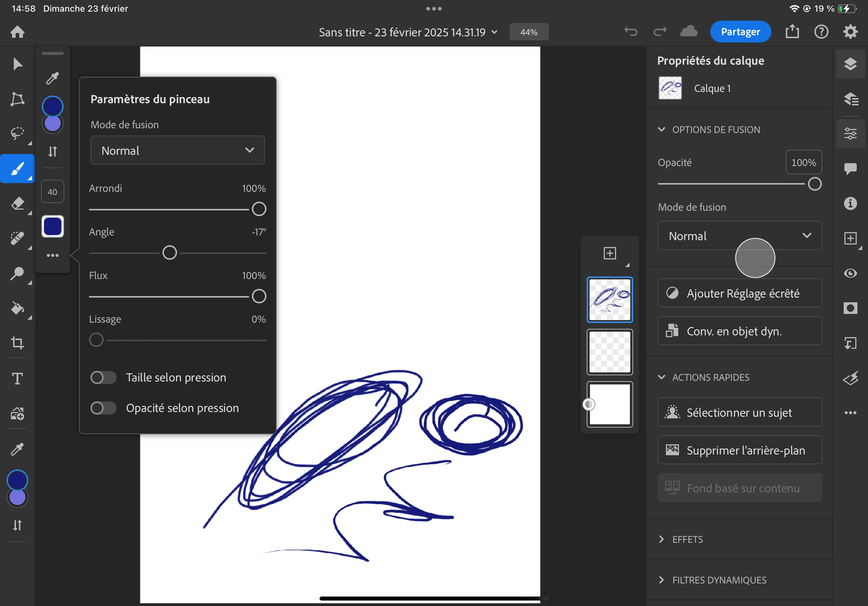Screen dimensions: 868x606
Task: Open brush Mode de fusion dropdown
Action: [177, 150]
